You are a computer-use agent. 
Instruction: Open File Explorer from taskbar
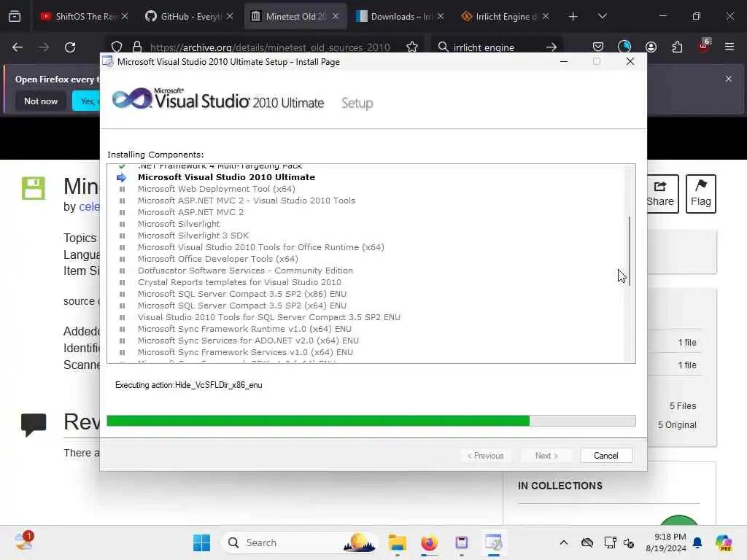point(397,542)
